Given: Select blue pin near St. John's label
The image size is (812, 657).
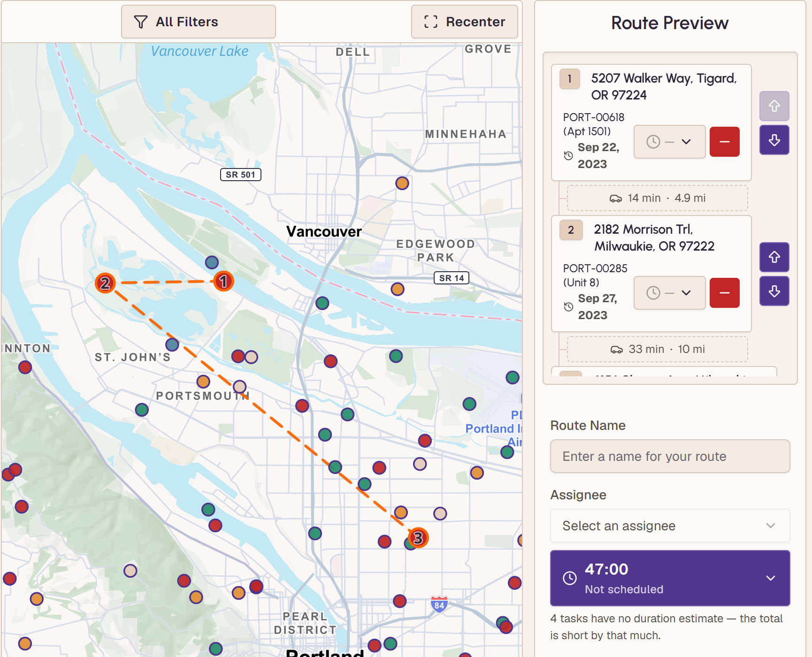Looking at the screenshot, I should point(172,344).
